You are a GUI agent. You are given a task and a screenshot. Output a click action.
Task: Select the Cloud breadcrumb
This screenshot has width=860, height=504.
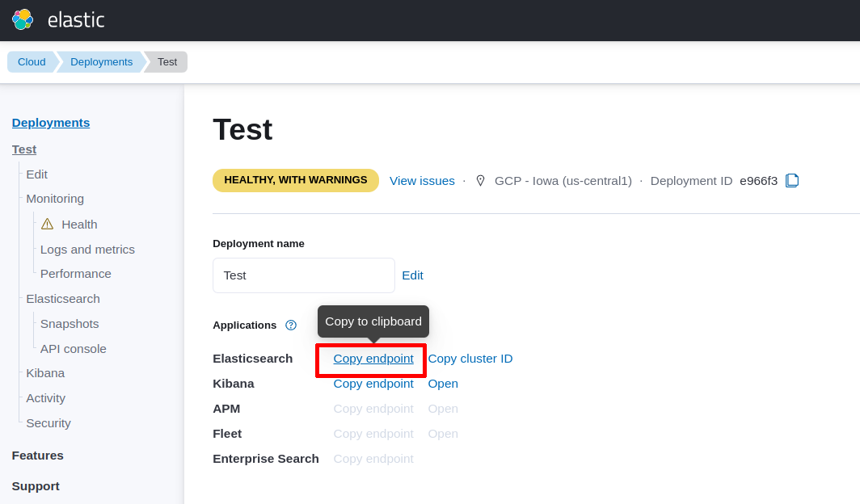[x=31, y=61]
